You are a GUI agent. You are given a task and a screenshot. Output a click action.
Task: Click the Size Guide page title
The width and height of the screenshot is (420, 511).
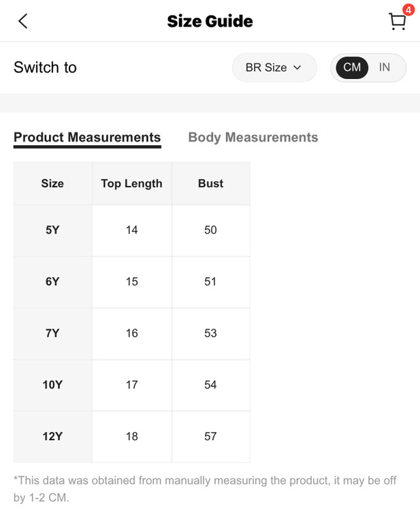pyautogui.click(x=210, y=21)
